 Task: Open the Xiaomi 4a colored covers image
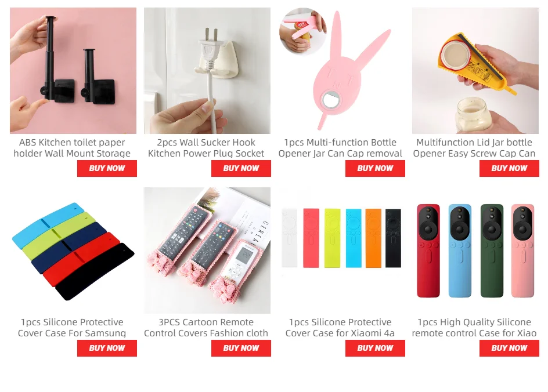(341, 251)
